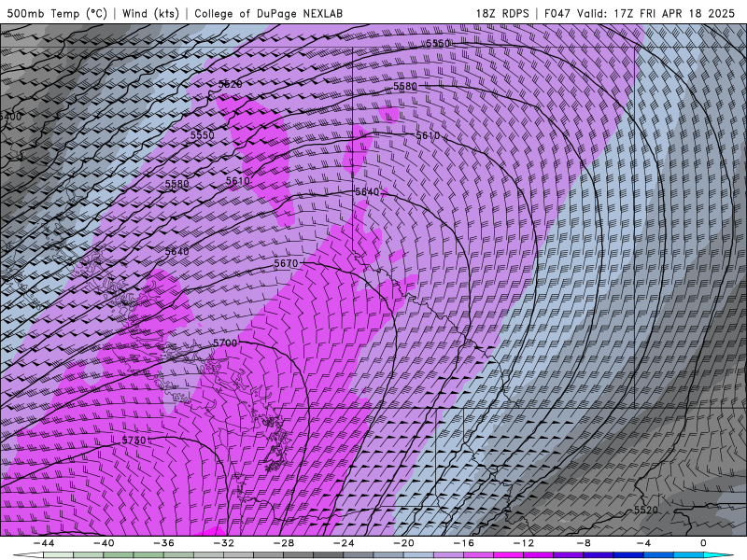Select the "College of DuPage NEXLAB" credit text
Viewport: 747px width, 560px height.
(x=269, y=13)
